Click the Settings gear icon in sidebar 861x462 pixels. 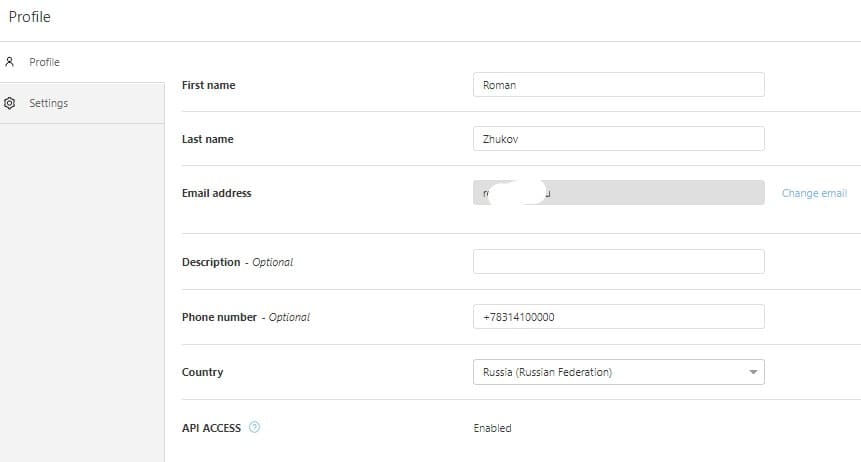pos(10,103)
